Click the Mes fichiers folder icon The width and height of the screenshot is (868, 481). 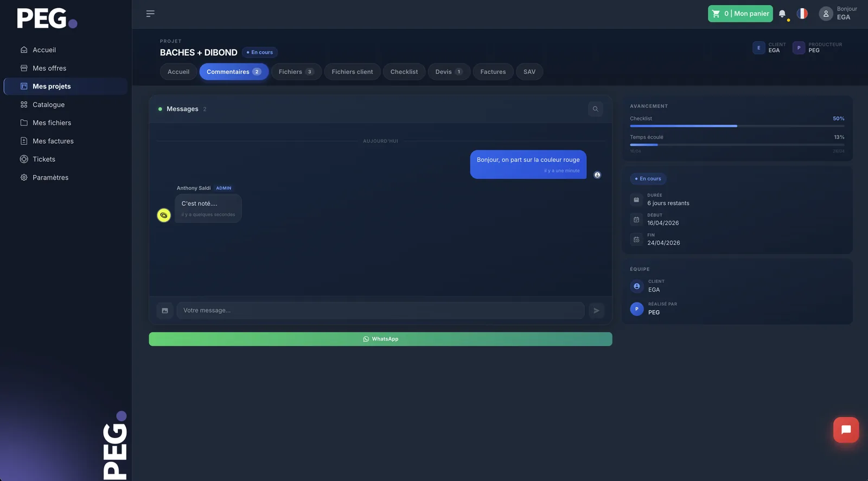coord(24,123)
